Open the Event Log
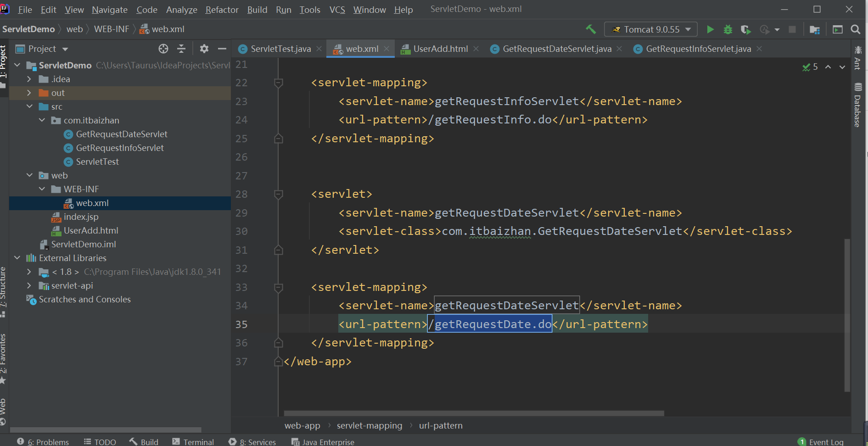 (x=821, y=442)
